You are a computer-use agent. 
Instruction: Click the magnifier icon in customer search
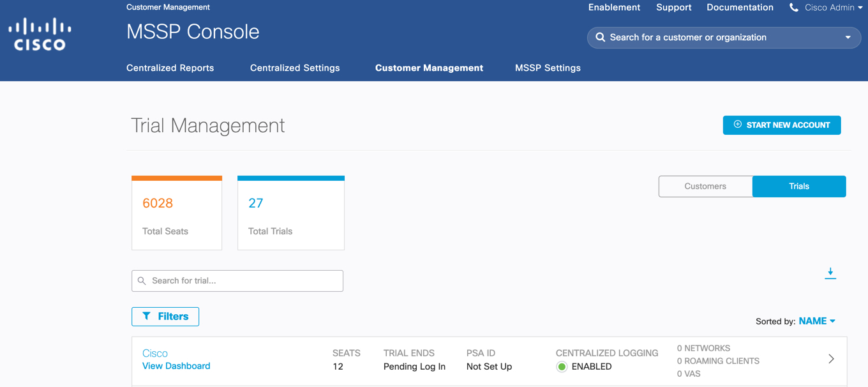(x=600, y=37)
